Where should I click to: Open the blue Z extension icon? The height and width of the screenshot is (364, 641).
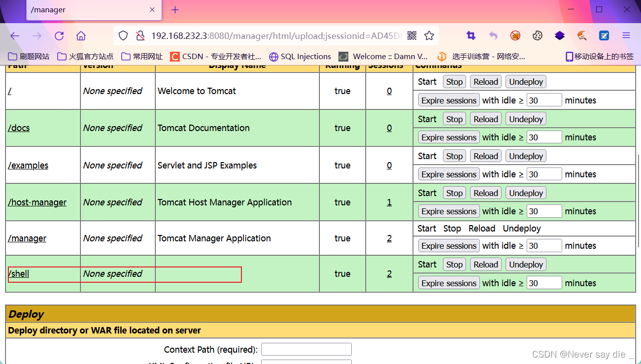tap(604, 35)
